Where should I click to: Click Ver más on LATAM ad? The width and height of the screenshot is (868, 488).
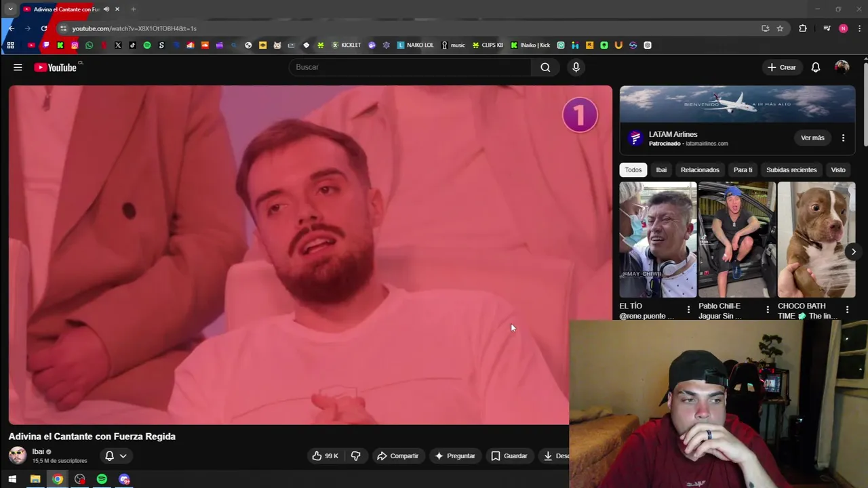point(812,138)
